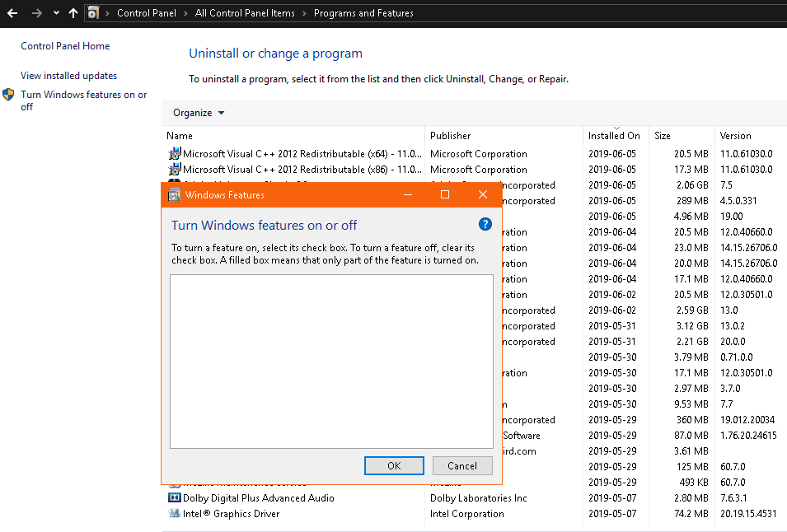Click the Intel Graphics Driver icon
787x532 pixels.
click(174, 513)
